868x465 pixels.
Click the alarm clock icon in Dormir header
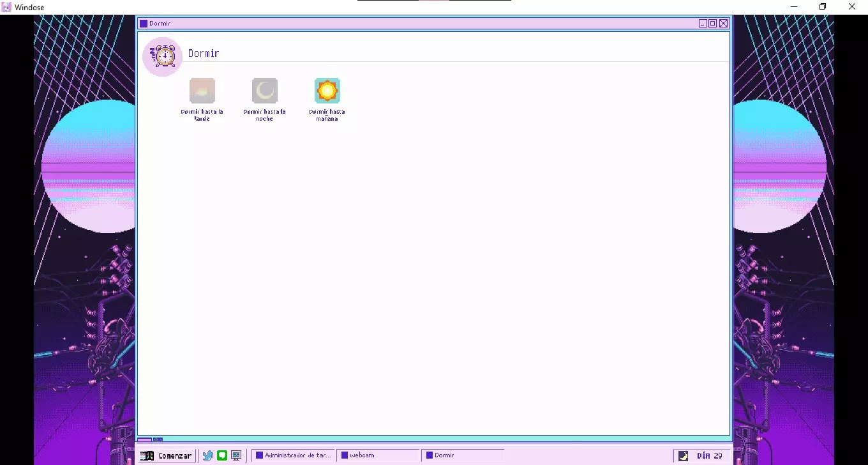click(163, 56)
